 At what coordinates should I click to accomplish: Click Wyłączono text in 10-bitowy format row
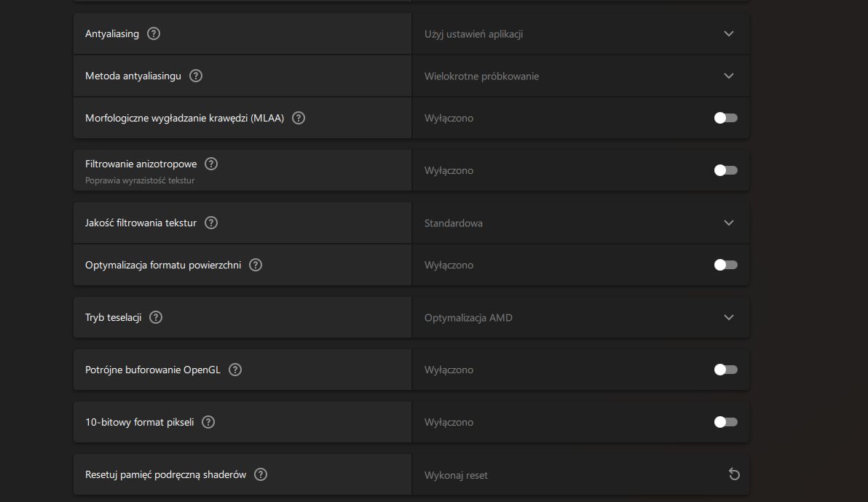click(x=449, y=423)
